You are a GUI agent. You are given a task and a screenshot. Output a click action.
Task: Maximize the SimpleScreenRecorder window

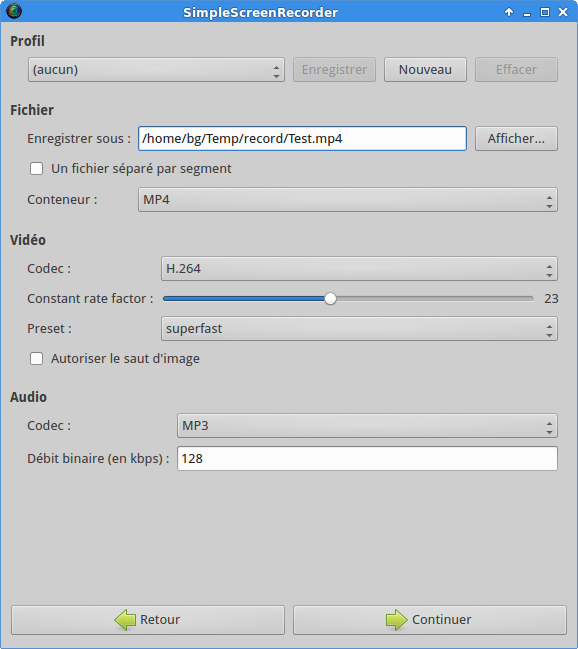coord(545,12)
